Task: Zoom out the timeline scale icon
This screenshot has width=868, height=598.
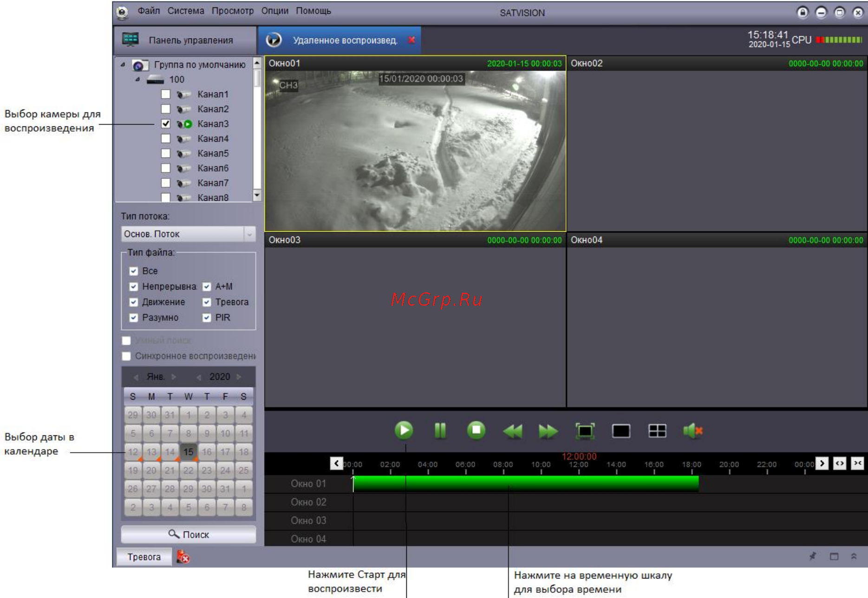Action: [840, 463]
